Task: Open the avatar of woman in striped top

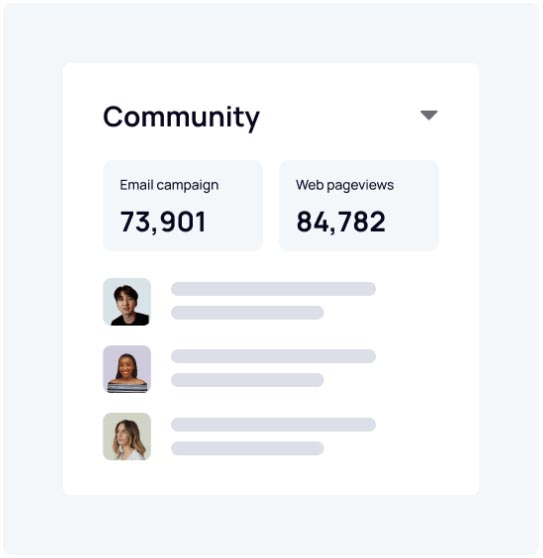Action: point(127,369)
